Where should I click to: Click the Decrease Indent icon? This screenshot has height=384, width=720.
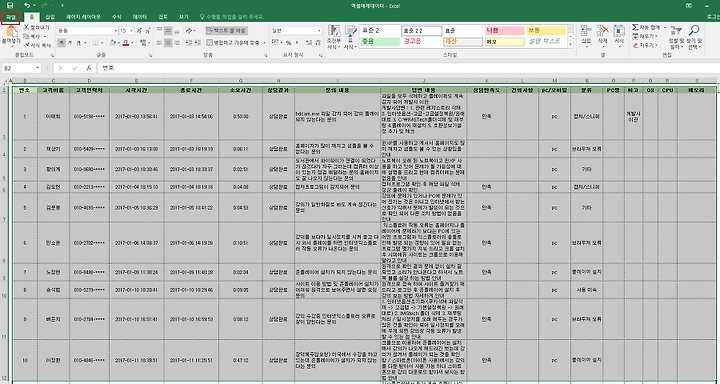188,43
